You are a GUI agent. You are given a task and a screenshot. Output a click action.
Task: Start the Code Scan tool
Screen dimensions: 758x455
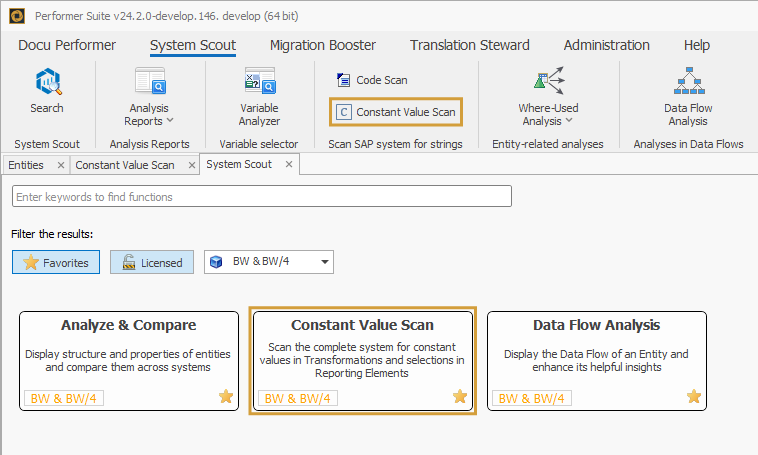coord(371,80)
